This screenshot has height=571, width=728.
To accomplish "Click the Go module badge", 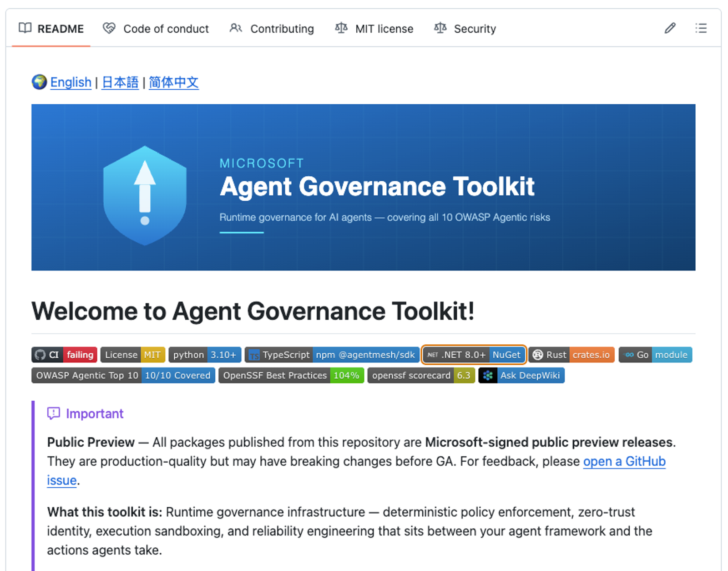I will click(x=656, y=355).
